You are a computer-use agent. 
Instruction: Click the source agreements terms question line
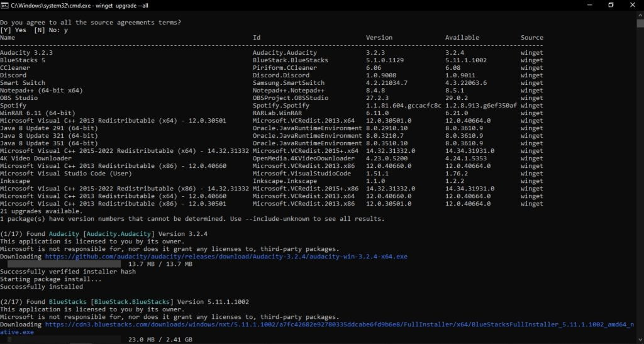tap(91, 22)
